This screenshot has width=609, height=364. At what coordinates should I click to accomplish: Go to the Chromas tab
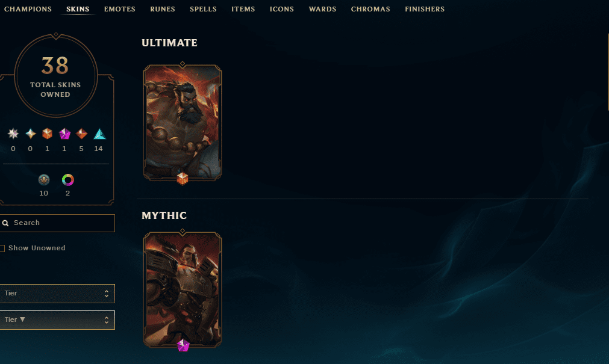click(x=370, y=9)
